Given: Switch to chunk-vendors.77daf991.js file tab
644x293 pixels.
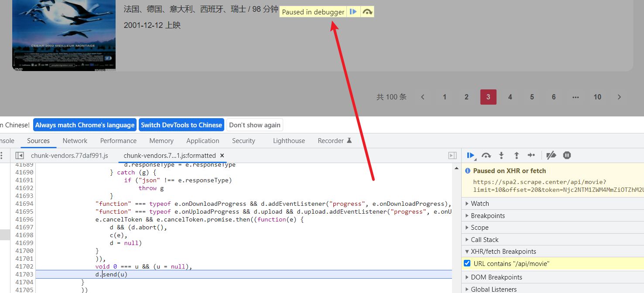Looking at the screenshot, I should [69, 156].
